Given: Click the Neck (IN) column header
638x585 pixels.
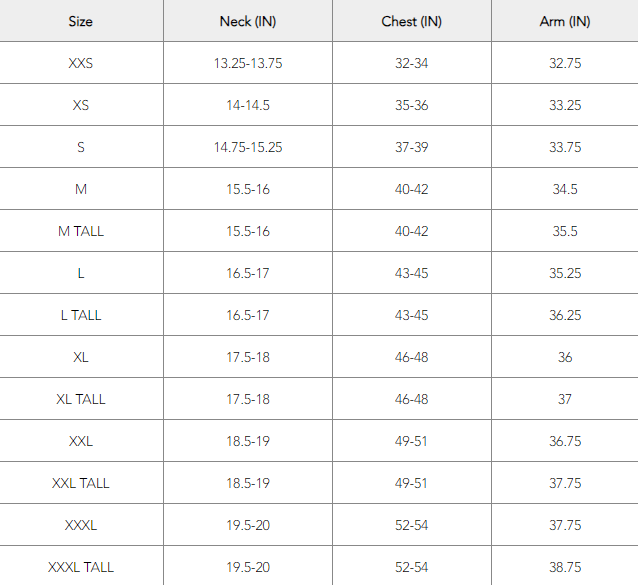Looking at the screenshot, I should pyautogui.click(x=248, y=21).
